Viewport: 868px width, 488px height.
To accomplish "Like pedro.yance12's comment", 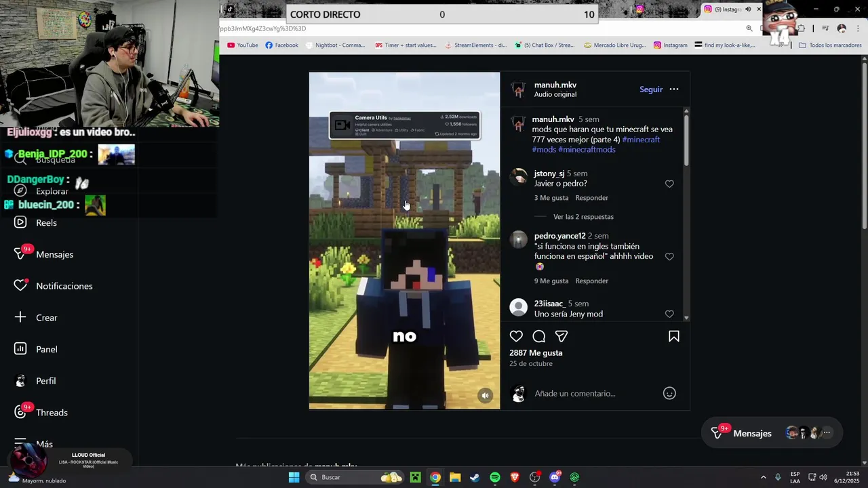I will (x=669, y=257).
